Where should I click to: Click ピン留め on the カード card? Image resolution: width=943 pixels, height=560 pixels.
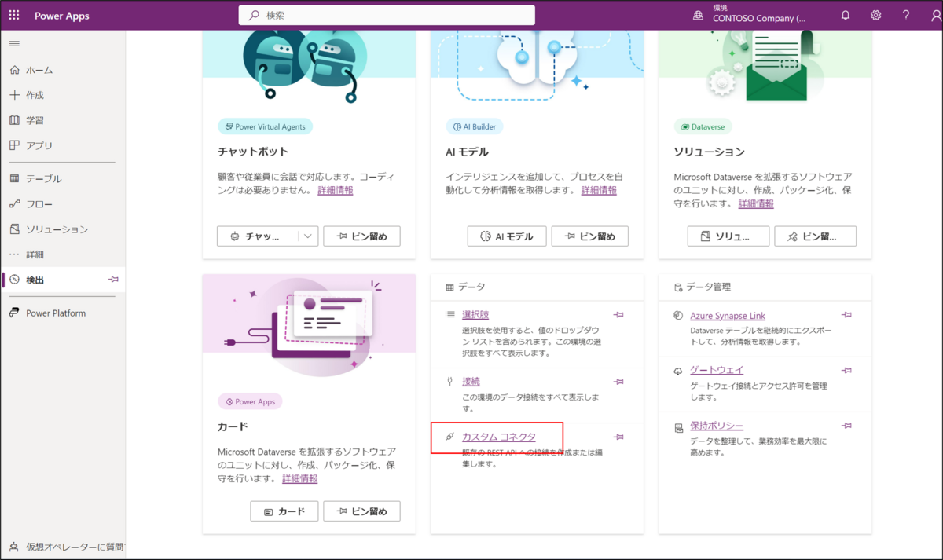(x=361, y=511)
